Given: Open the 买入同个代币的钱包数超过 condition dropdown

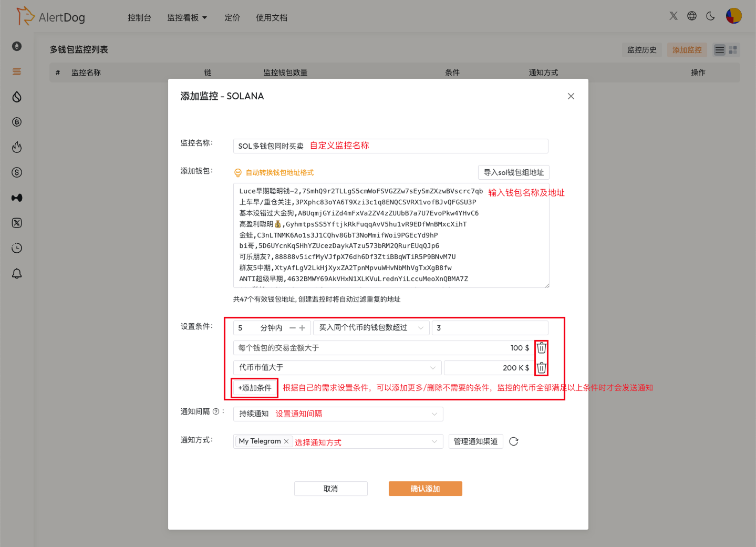Looking at the screenshot, I should tap(371, 327).
